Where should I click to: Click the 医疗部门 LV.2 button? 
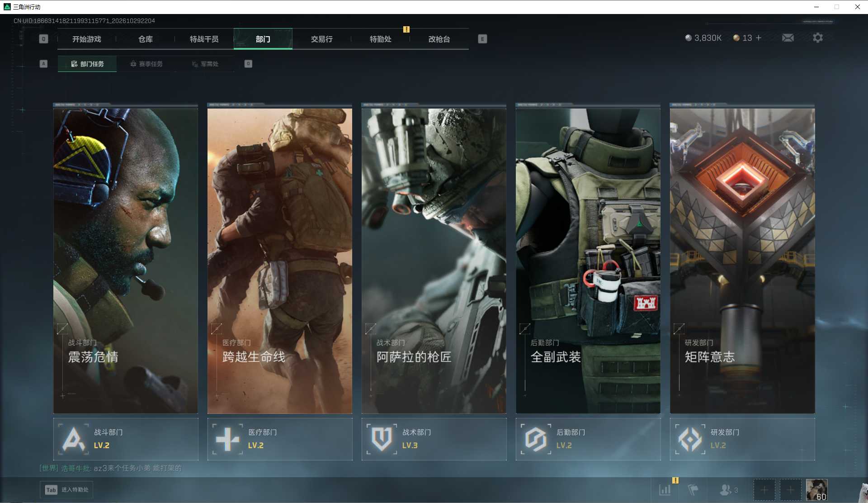(280, 439)
